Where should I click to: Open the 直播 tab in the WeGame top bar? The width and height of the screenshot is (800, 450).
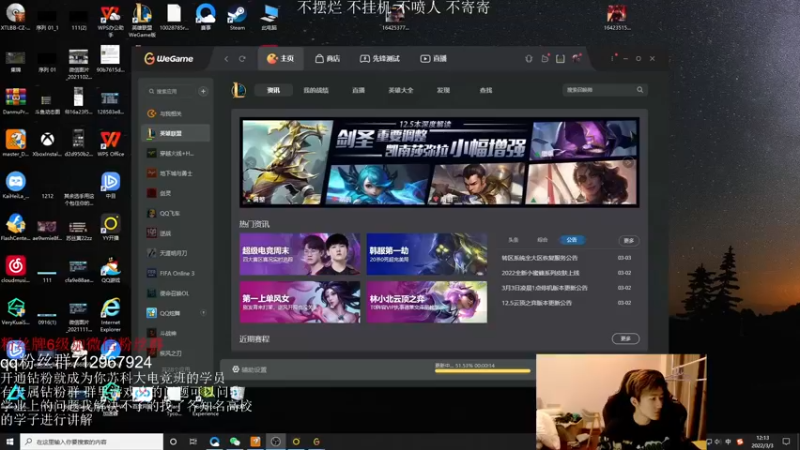[434, 59]
